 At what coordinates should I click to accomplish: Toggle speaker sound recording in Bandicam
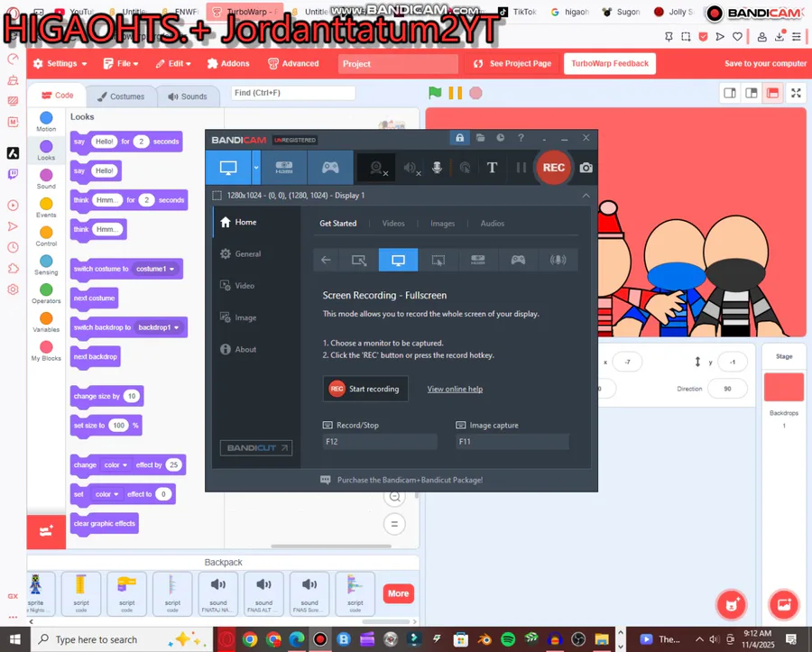tap(411, 168)
